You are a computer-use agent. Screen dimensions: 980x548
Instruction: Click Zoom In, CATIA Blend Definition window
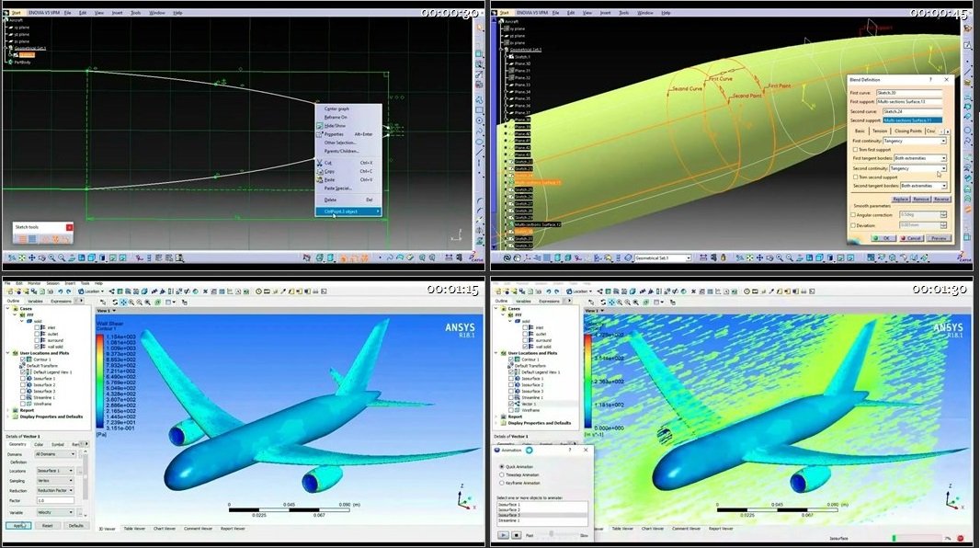pyautogui.click(x=780, y=257)
